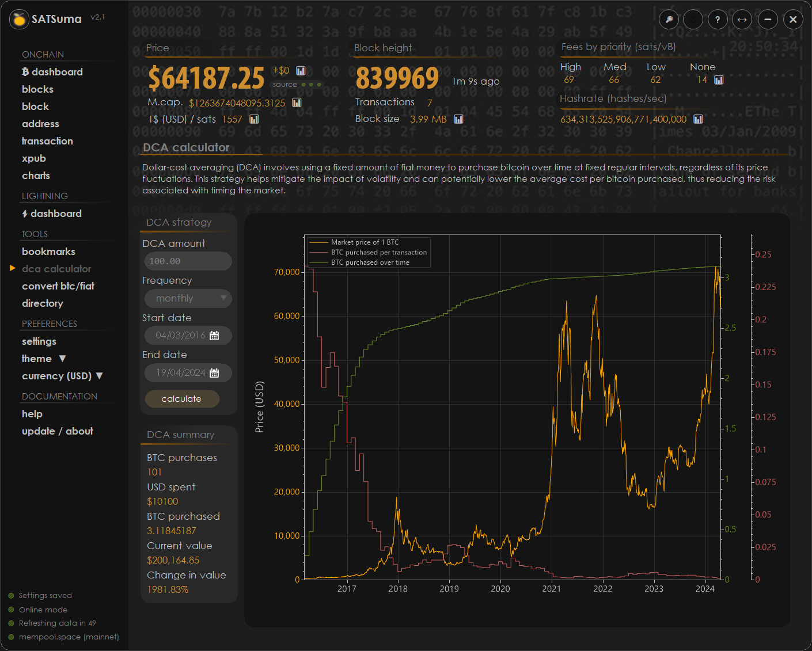
Task: Open convert btc/fiat tool
Action: pos(58,286)
